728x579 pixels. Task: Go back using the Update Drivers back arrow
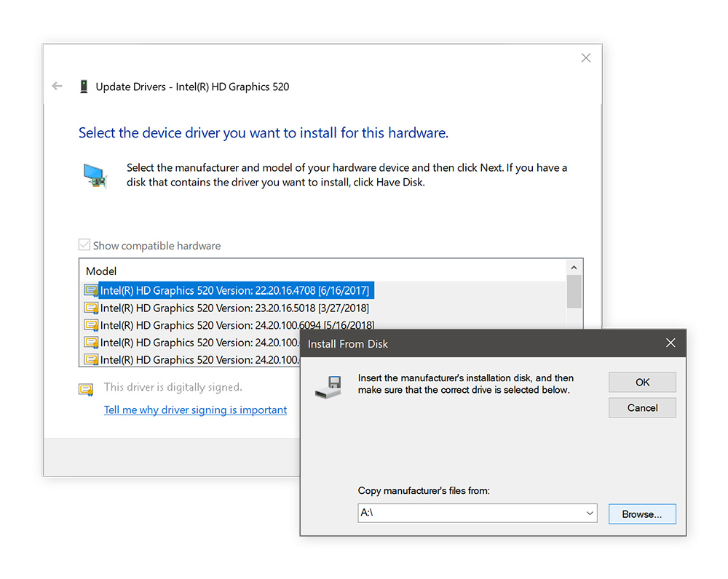point(57,86)
